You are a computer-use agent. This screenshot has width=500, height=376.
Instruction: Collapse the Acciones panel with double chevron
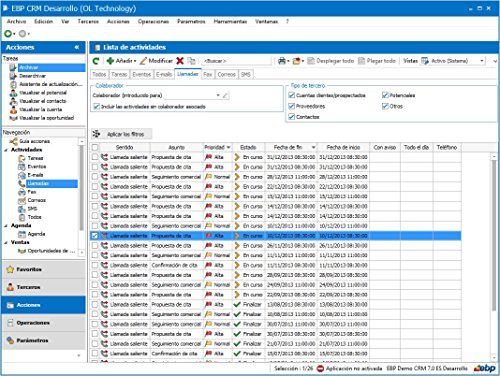pyautogui.click(x=77, y=47)
